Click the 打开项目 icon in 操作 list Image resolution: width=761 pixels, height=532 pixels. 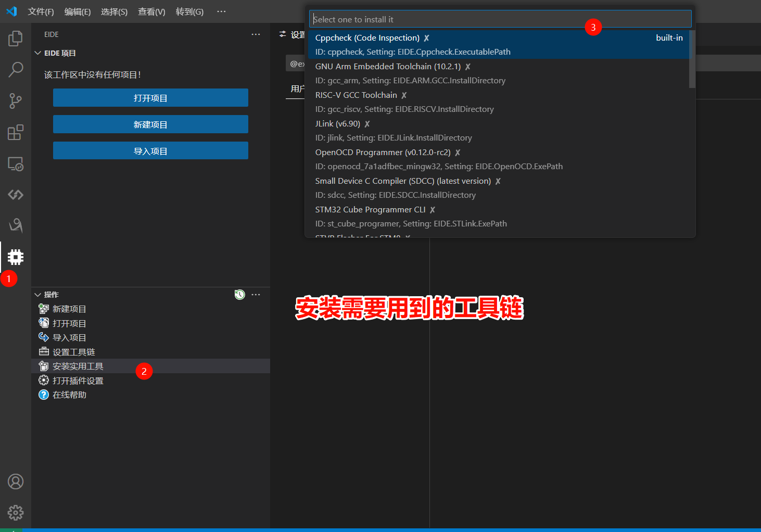click(44, 323)
